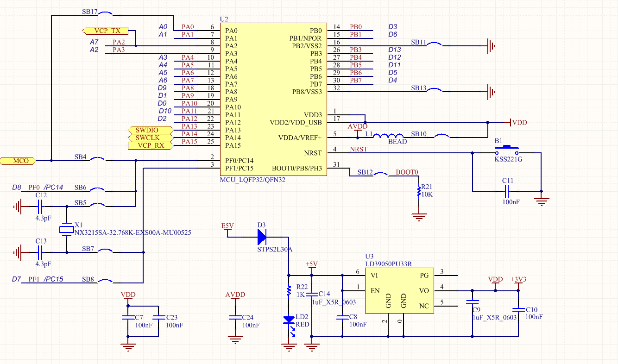
Task: Click the ground symbol connected to SB13
Action: click(x=490, y=92)
